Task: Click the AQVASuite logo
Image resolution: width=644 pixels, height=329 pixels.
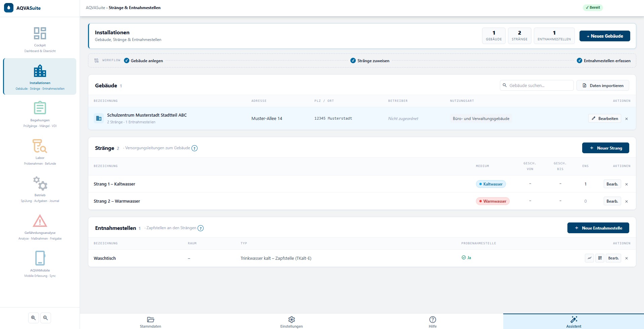Action: click(x=9, y=8)
